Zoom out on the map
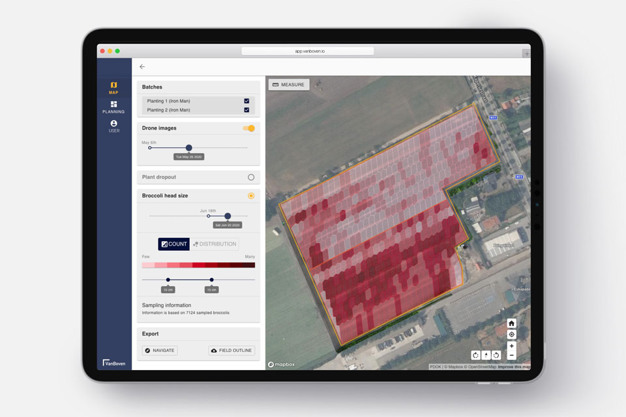This screenshot has width=626, height=417. (x=511, y=355)
